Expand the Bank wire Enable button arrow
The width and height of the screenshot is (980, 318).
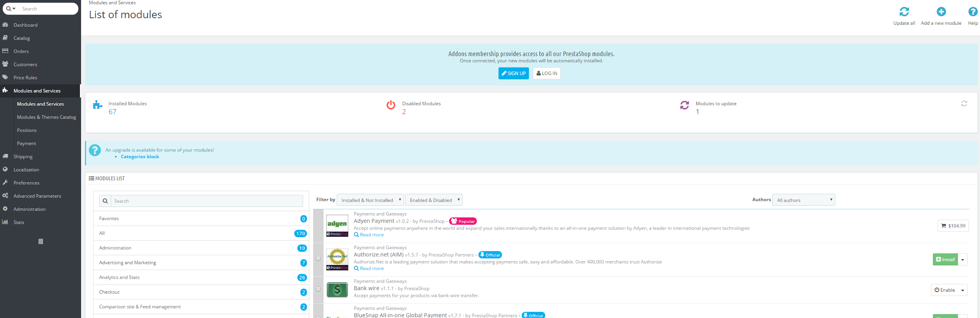(963, 290)
